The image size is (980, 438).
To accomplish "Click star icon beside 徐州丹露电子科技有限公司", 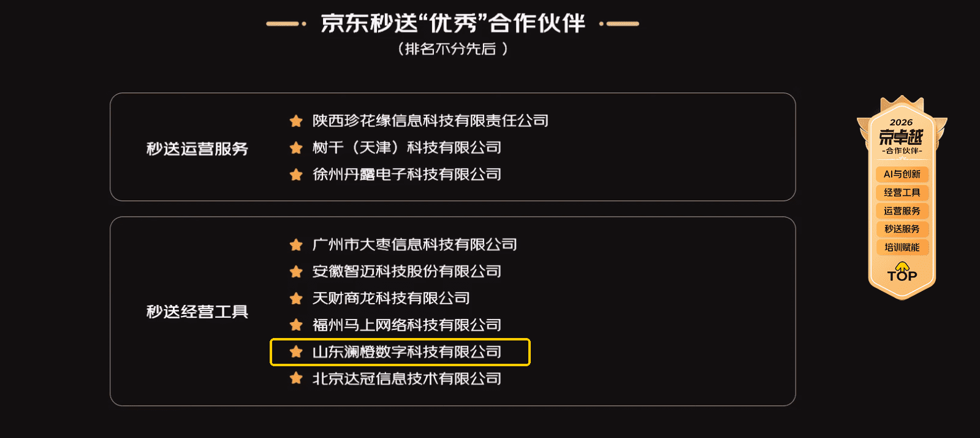I will [296, 175].
